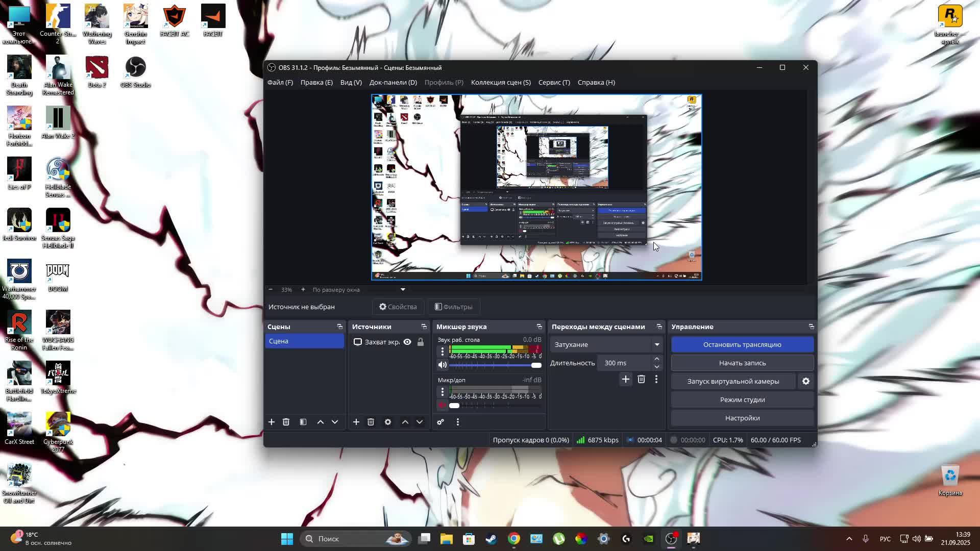
Task: Click Остановить трансляцию button
Action: pyautogui.click(x=742, y=344)
